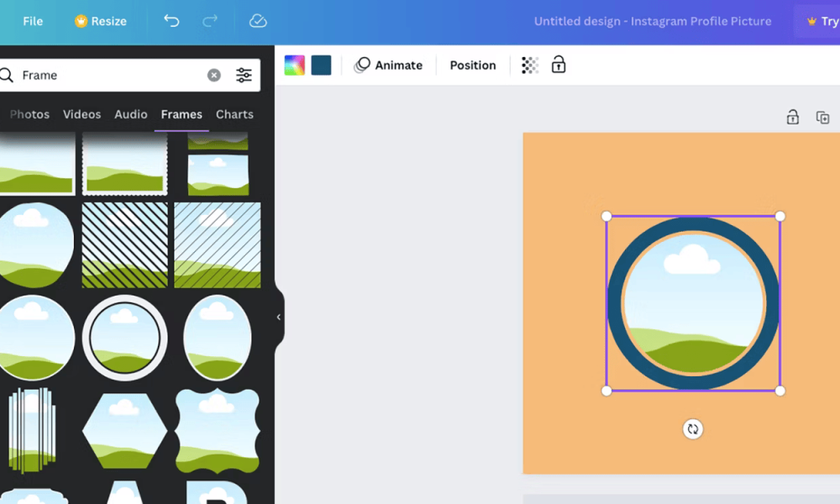Click the Animate button

(388, 66)
